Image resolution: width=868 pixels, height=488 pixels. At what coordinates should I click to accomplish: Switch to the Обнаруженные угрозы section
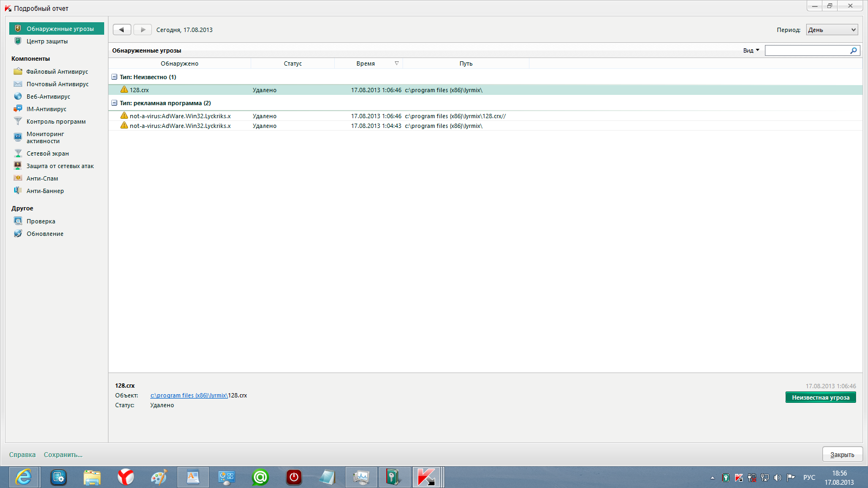pos(56,29)
